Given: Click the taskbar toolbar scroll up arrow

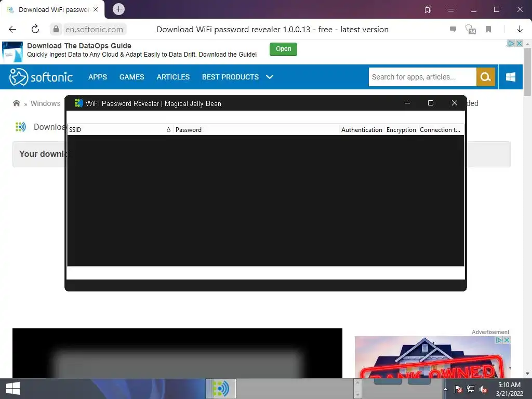Looking at the screenshot, I should pos(357,383).
